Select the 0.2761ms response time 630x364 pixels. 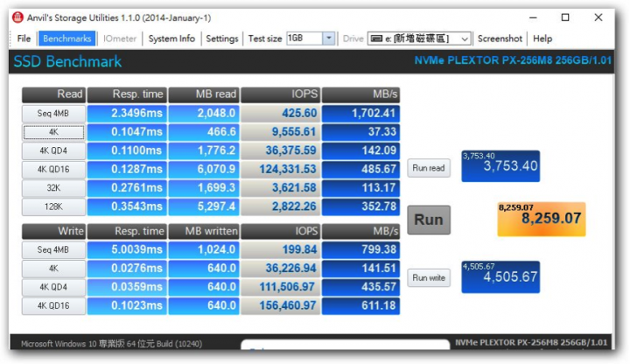[127, 187]
